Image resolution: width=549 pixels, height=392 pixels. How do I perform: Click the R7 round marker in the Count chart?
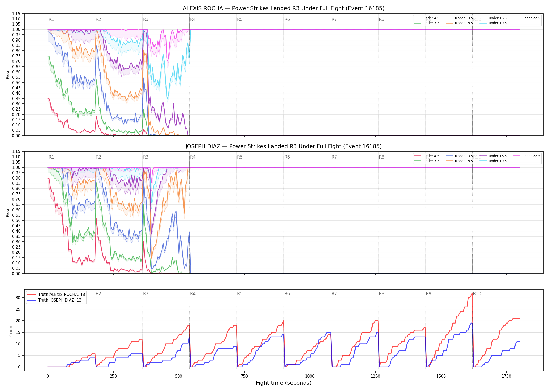click(334, 294)
